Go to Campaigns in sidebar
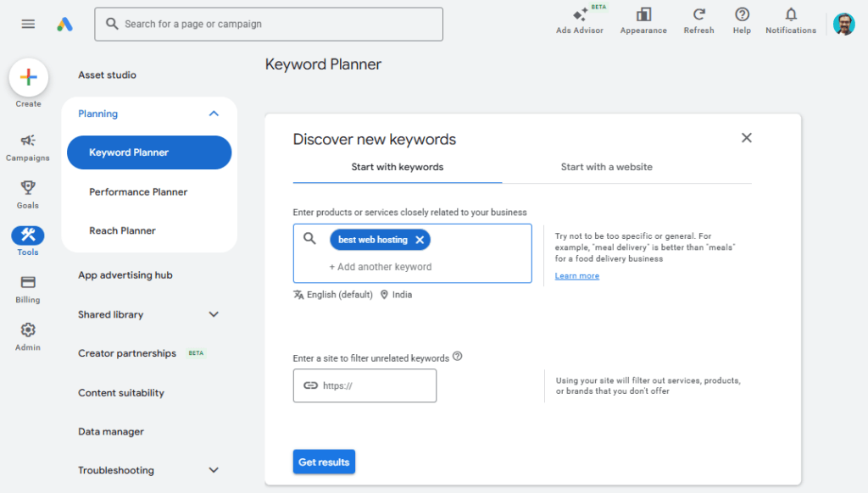 pyautogui.click(x=28, y=147)
